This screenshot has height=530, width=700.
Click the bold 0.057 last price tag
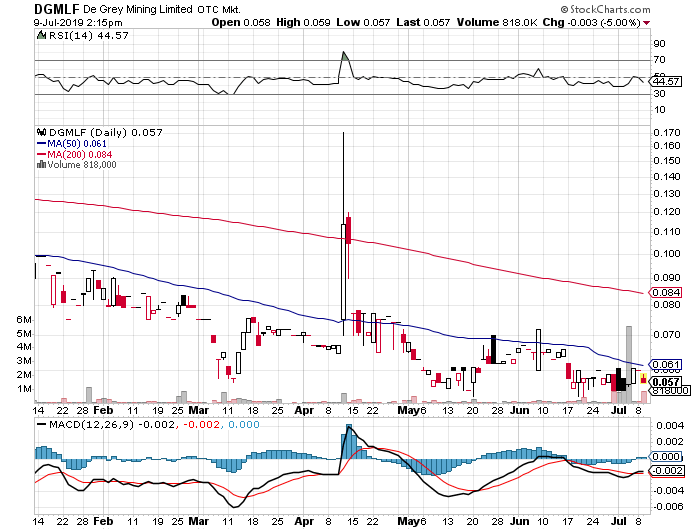(666, 382)
